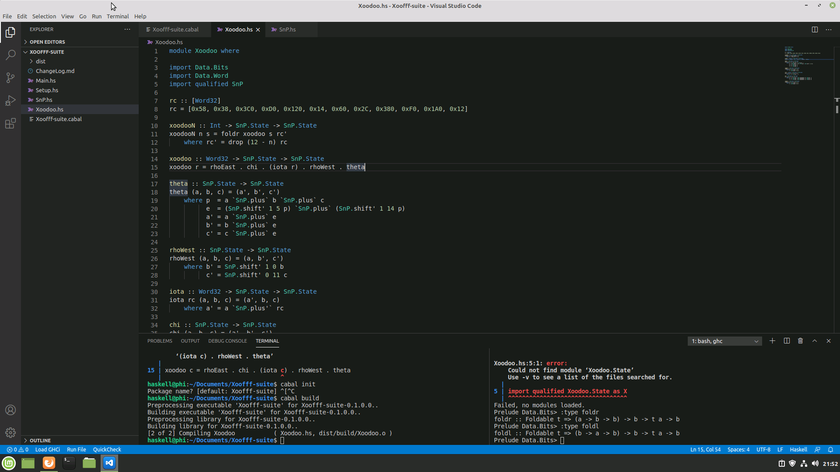
Task: Split the editor to the right
Action: pos(814,29)
